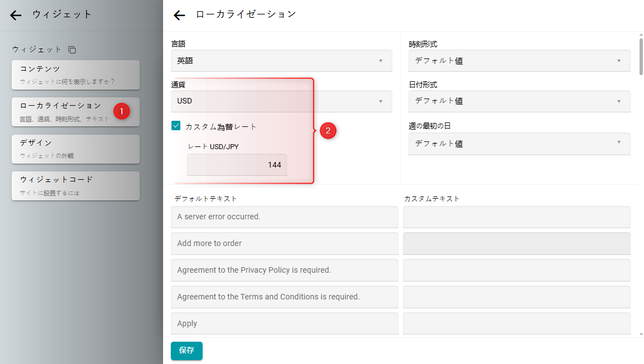Viewport: 644px width, 364px height.
Task: Open the 言語 dropdown showing 英語
Action: click(x=281, y=61)
